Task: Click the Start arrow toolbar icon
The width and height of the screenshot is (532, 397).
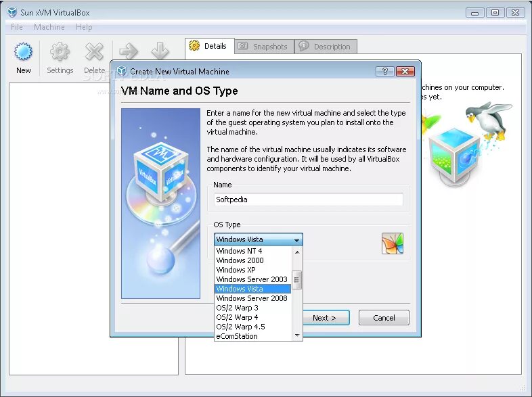Action: point(129,51)
